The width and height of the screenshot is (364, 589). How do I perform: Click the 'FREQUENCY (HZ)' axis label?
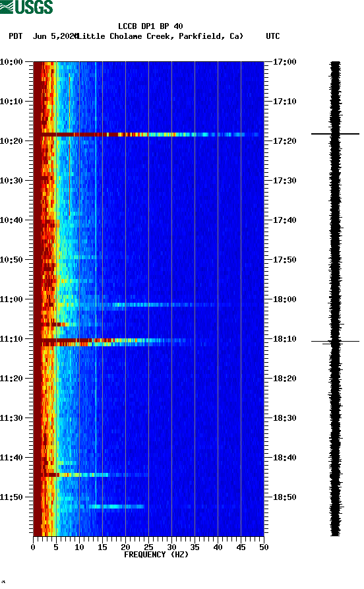click(156, 555)
